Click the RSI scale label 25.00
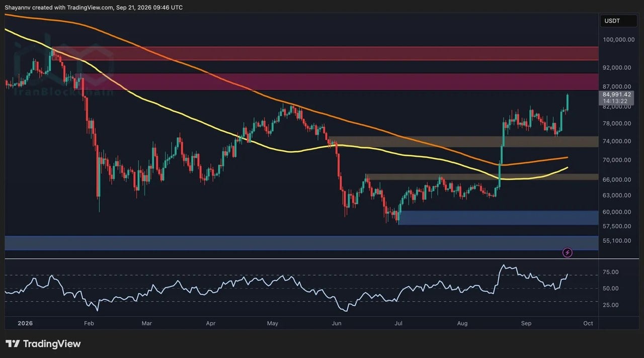 [610, 305]
